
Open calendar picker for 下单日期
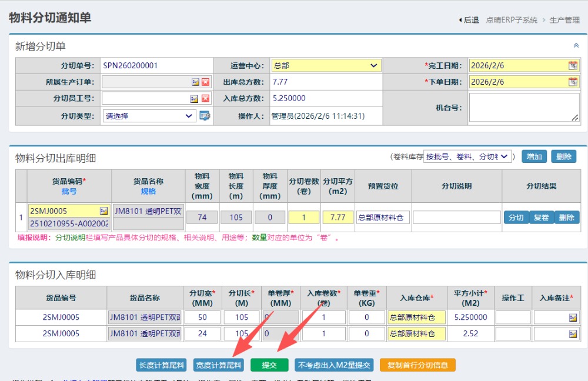click(x=573, y=82)
